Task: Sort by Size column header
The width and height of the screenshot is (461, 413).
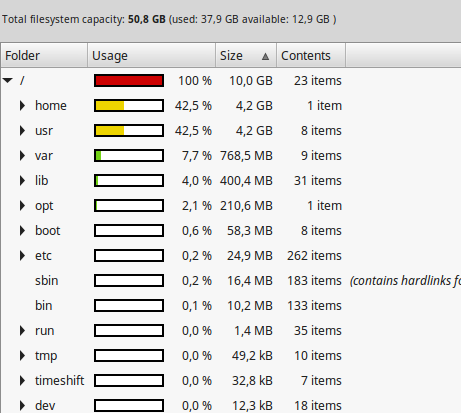Action: [x=246, y=55]
